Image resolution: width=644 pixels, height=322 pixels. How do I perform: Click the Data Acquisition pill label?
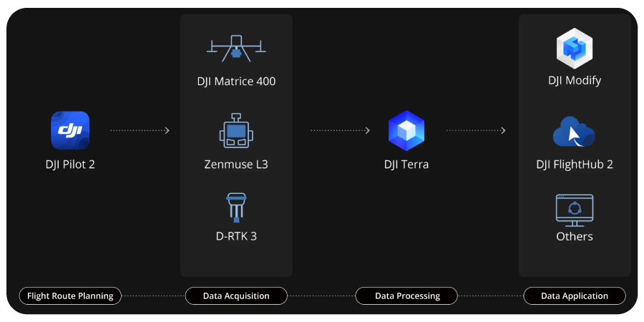tap(236, 296)
